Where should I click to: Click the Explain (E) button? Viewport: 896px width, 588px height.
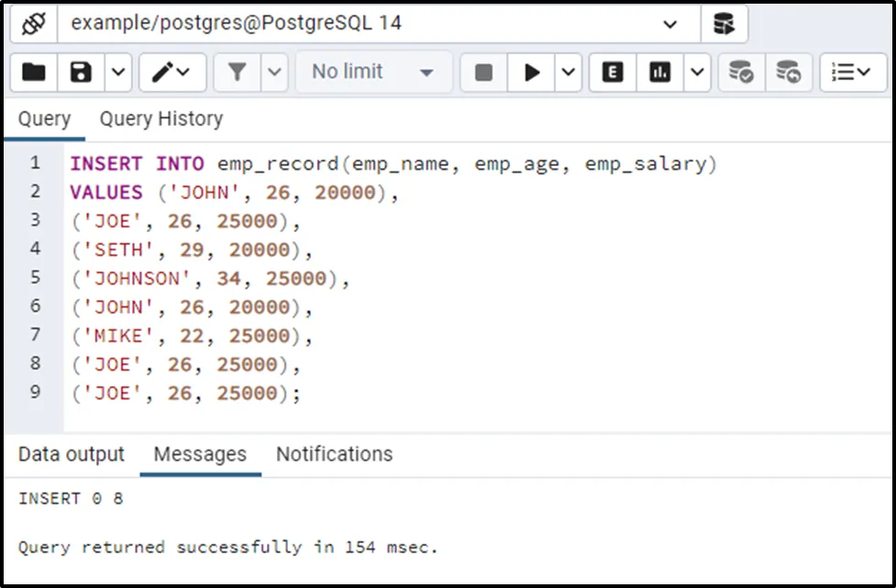(613, 72)
